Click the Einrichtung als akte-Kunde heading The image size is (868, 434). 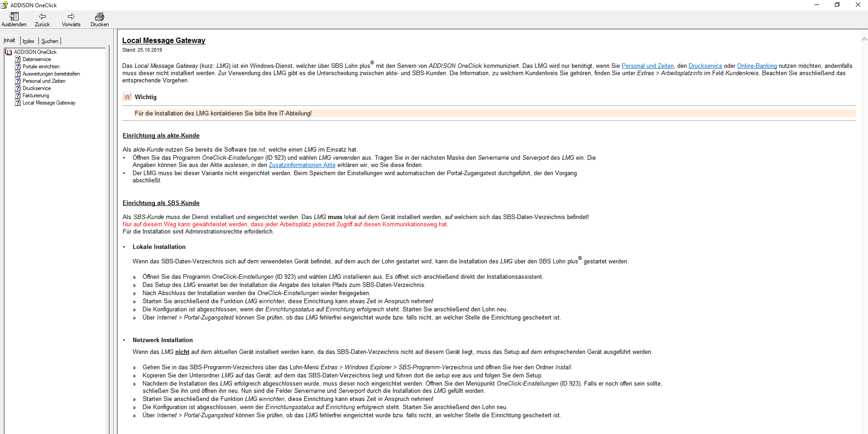tap(161, 136)
